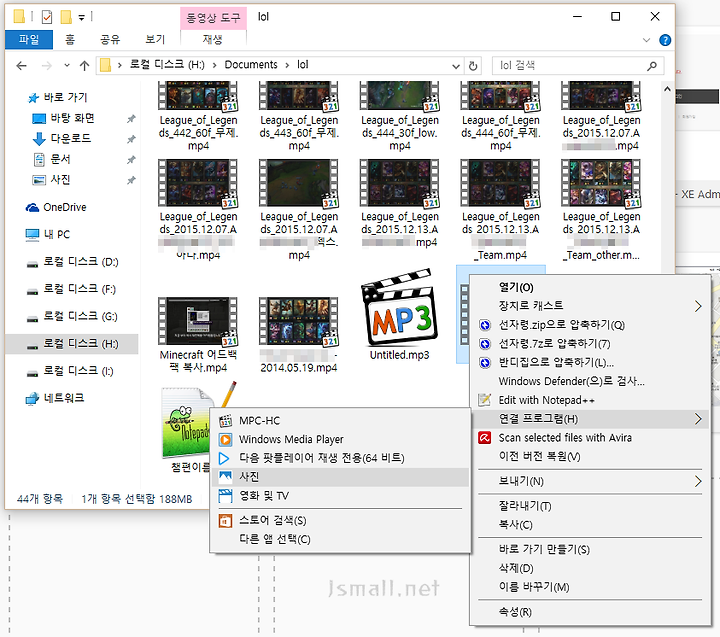Open the 보기 ribbon tab
This screenshot has width=720, height=637.
pos(155,39)
